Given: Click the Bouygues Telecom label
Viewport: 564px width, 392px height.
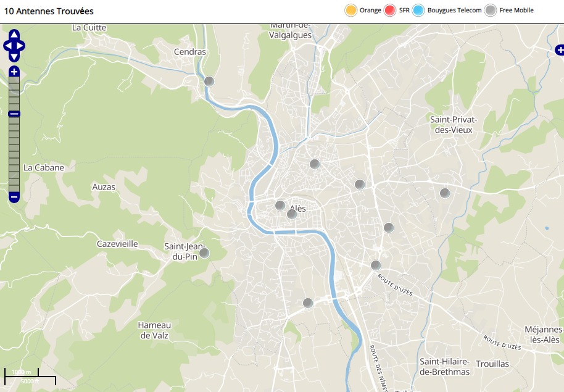Looking at the screenshot, I should (454, 10).
